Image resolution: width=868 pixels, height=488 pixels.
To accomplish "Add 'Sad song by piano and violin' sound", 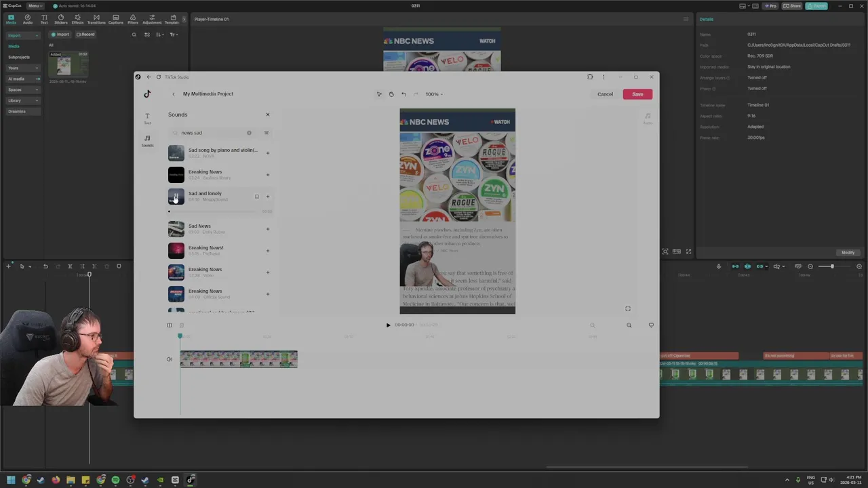I will tap(267, 153).
